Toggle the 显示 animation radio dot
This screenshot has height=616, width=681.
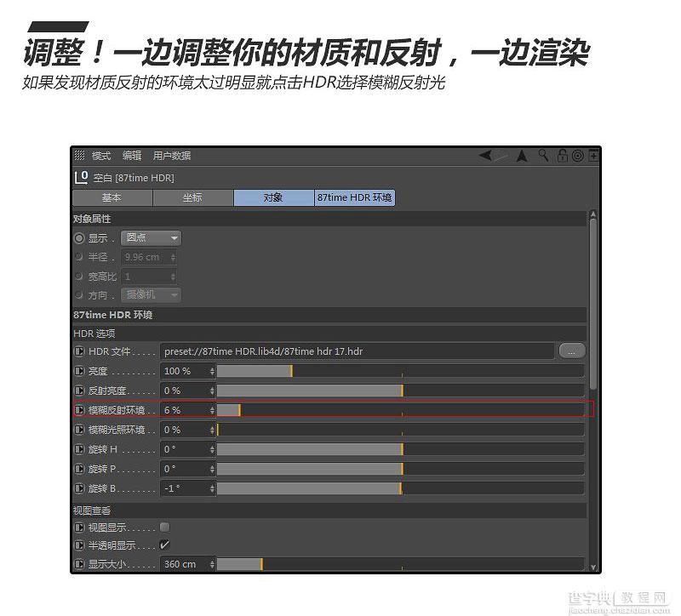pos(79,238)
